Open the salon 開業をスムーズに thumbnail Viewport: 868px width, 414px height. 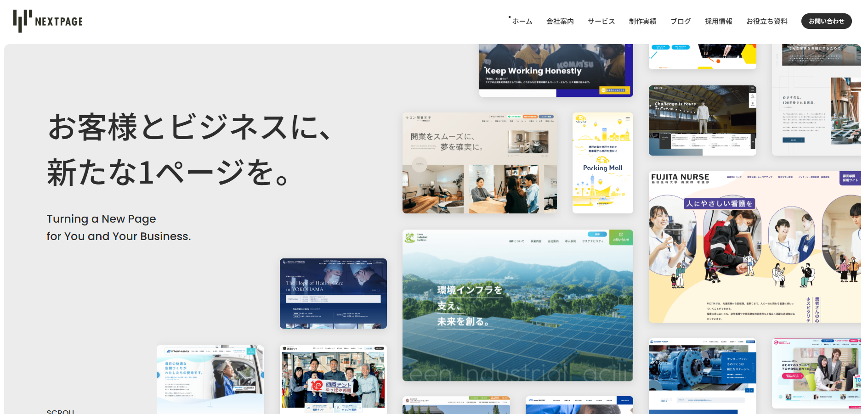pos(479,163)
